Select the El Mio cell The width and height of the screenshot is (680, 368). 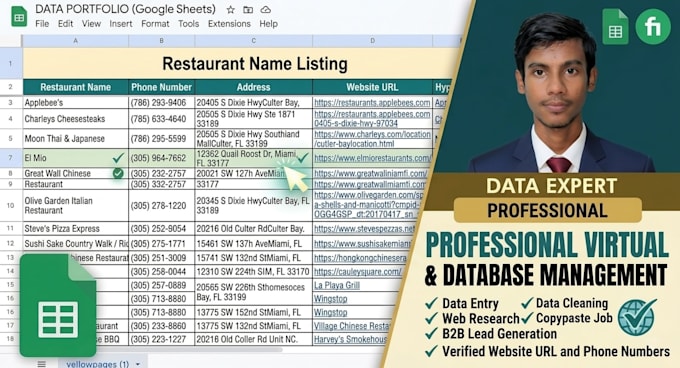(75, 158)
